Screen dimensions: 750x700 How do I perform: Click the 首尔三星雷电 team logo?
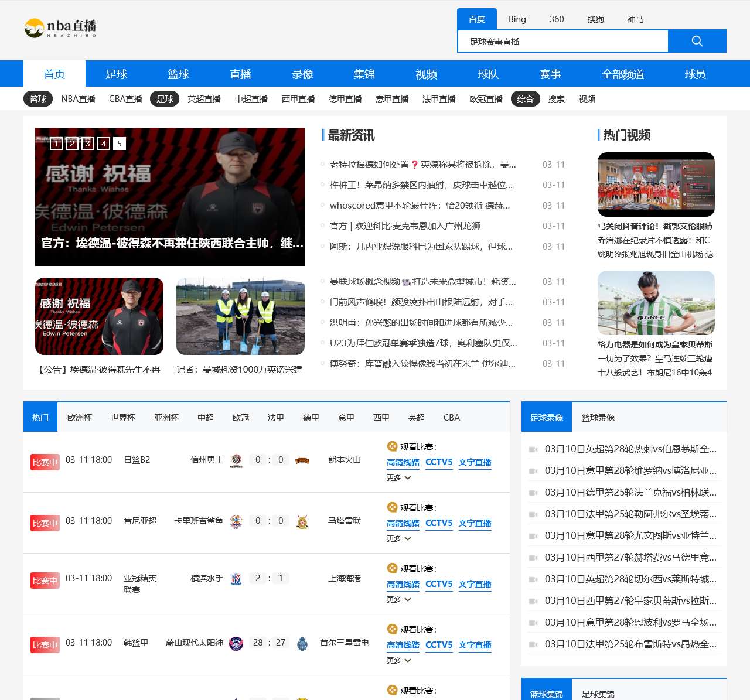(302, 643)
